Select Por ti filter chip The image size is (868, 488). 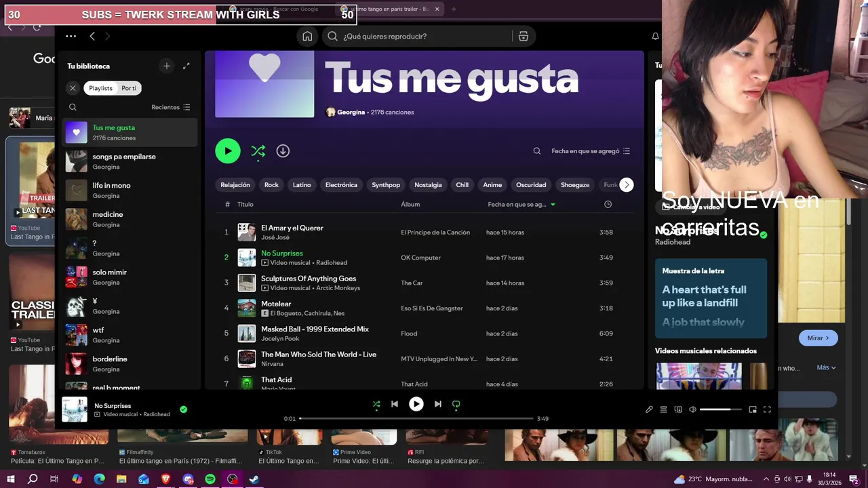[129, 88]
